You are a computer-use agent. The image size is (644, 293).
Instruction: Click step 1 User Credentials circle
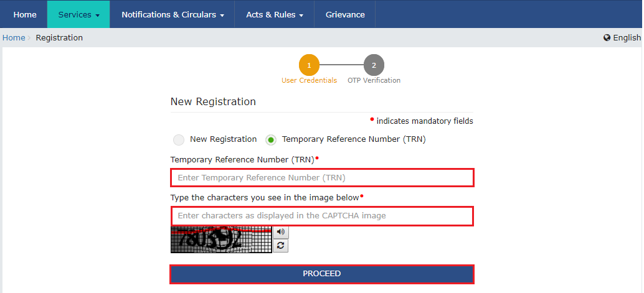309,65
